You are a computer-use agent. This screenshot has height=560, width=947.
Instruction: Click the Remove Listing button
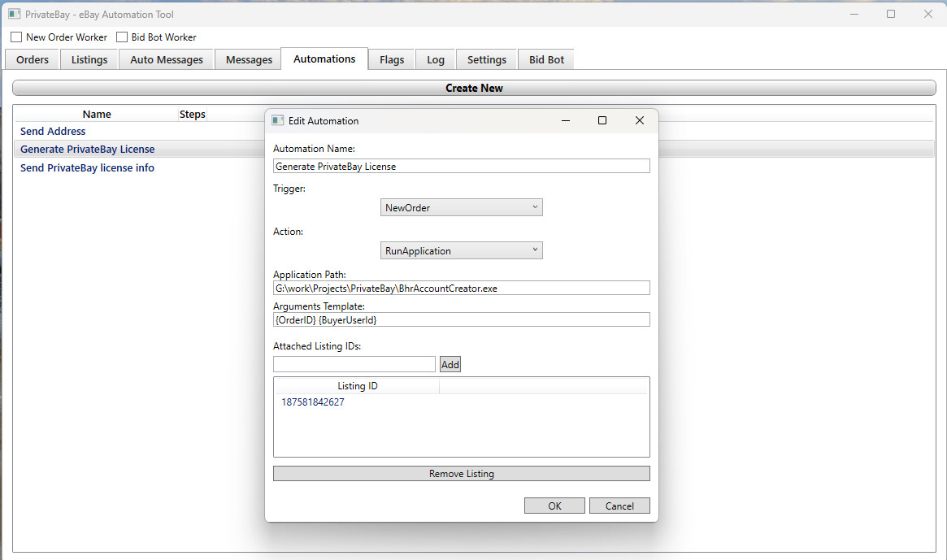(x=461, y=472)
